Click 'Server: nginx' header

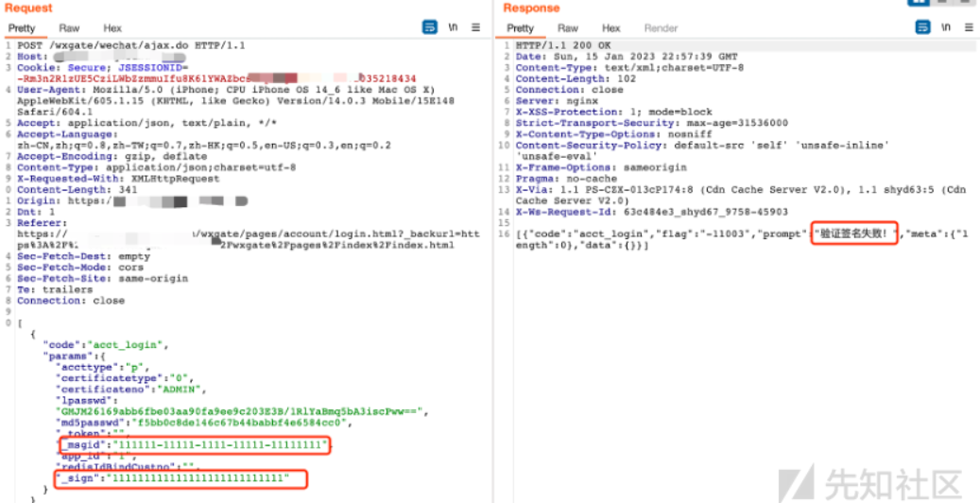pos(557,101)
